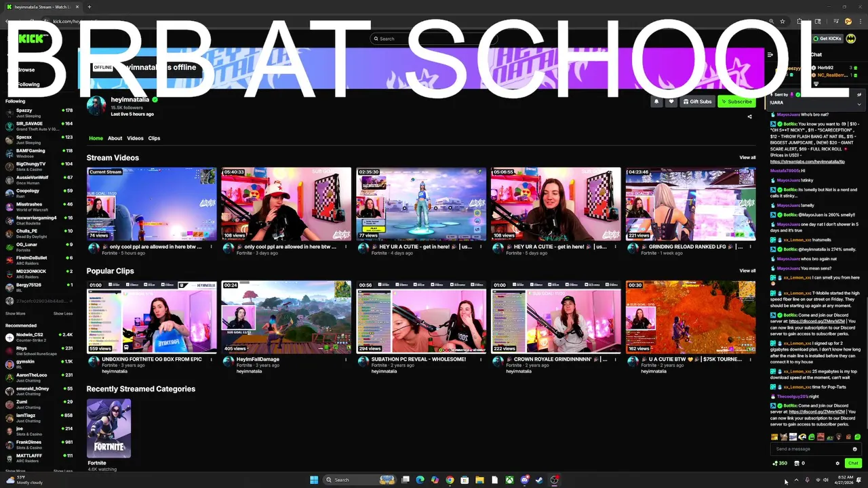Open chat settings gear icon
This screenshot has width=868, height=488.
[837, 464]
